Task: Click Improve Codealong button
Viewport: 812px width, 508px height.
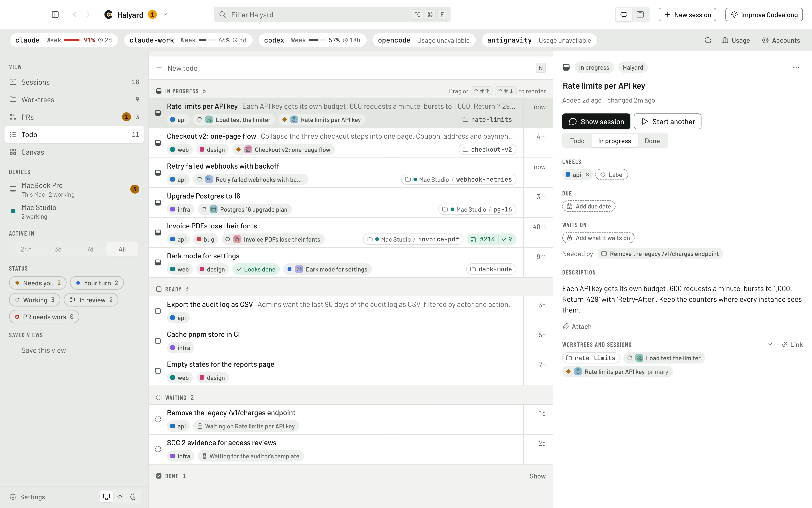Action: click(764, 14)
